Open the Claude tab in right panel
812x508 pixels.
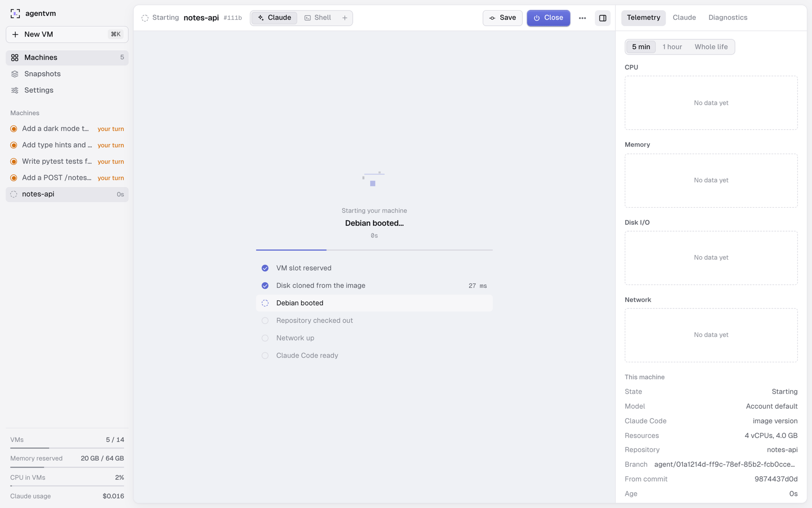tap(684, 18)
